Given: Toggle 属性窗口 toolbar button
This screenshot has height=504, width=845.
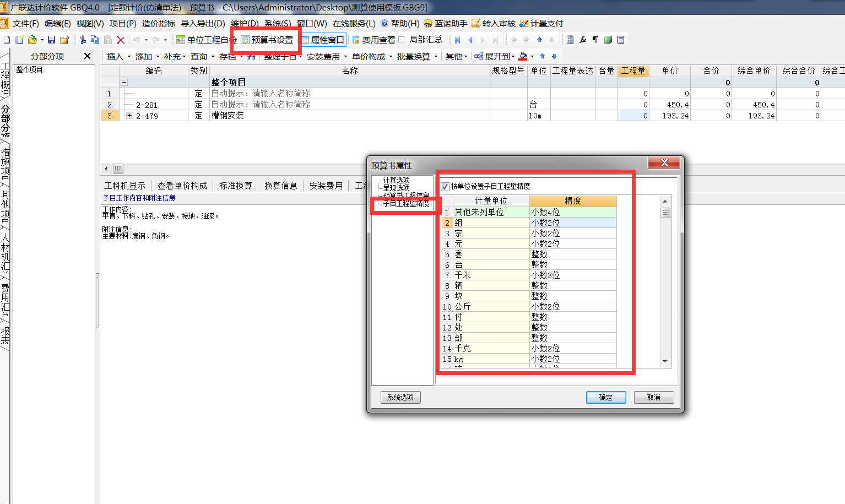Looking at the screenshot, I should [323, 40].
